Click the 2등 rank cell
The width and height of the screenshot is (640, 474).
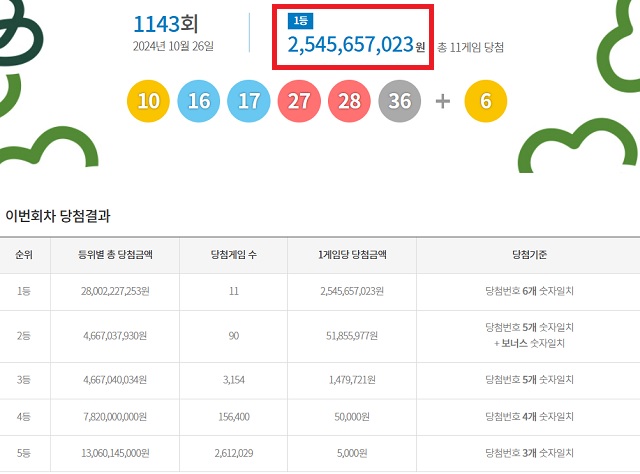[24, 336]
